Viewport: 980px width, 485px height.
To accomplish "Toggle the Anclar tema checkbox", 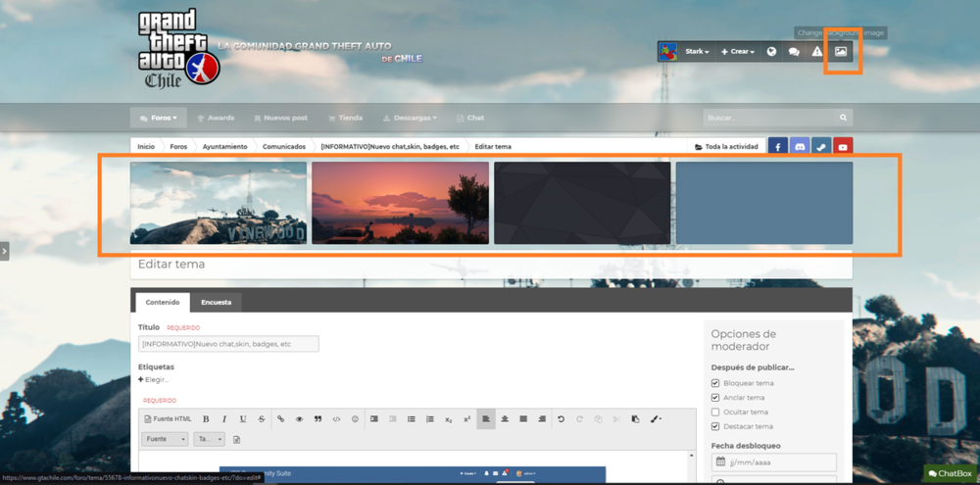I will [x=715, y=398].
